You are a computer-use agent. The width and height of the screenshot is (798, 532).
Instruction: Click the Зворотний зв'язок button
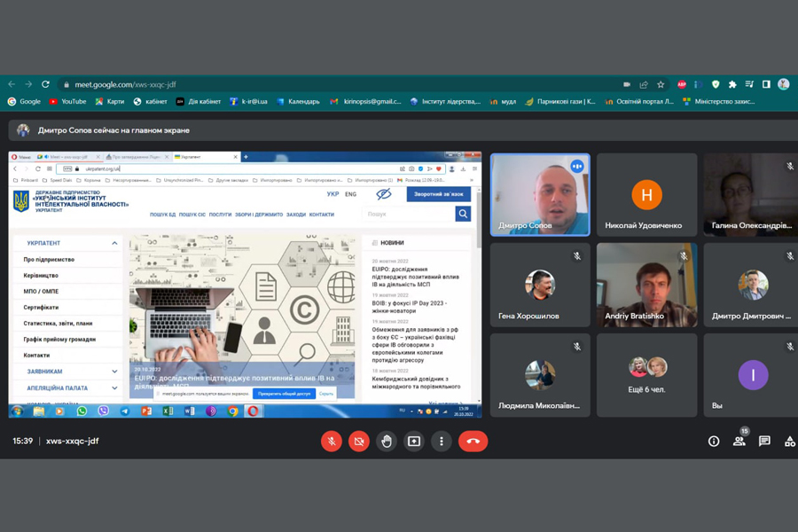[x=438, y=194]
